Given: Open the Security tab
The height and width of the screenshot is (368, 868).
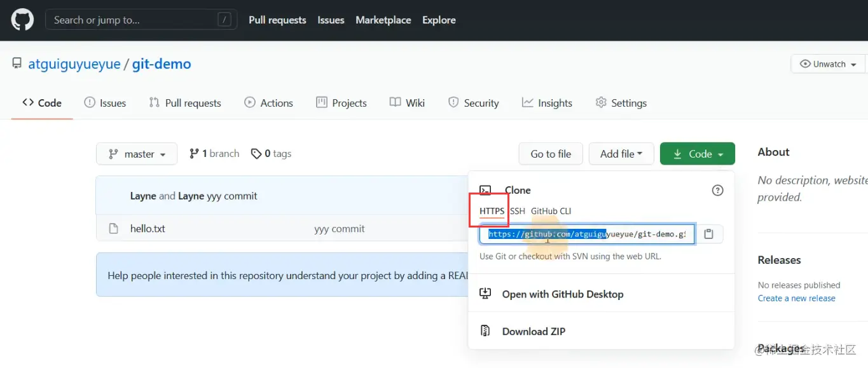Looking at the screenshot, I should click(x=473, y=103).
